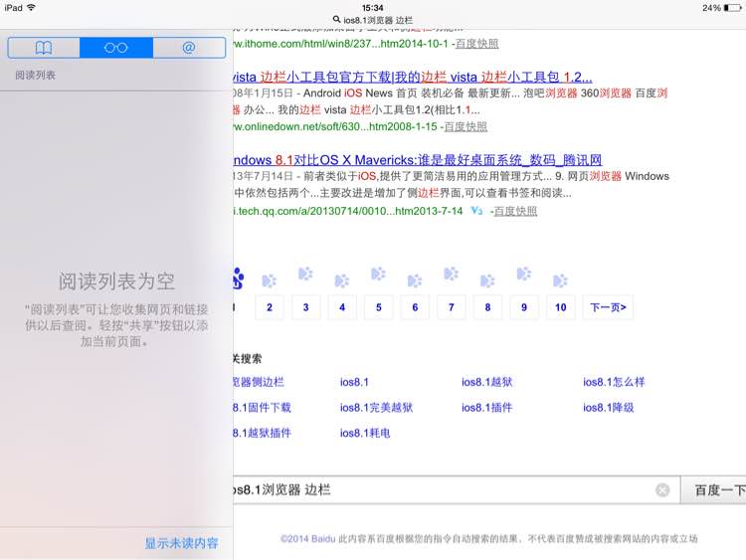This screenshot has width=746, height=560.
Task: Tap the search magnifier icon in address bar
Action: click(336, 20)
